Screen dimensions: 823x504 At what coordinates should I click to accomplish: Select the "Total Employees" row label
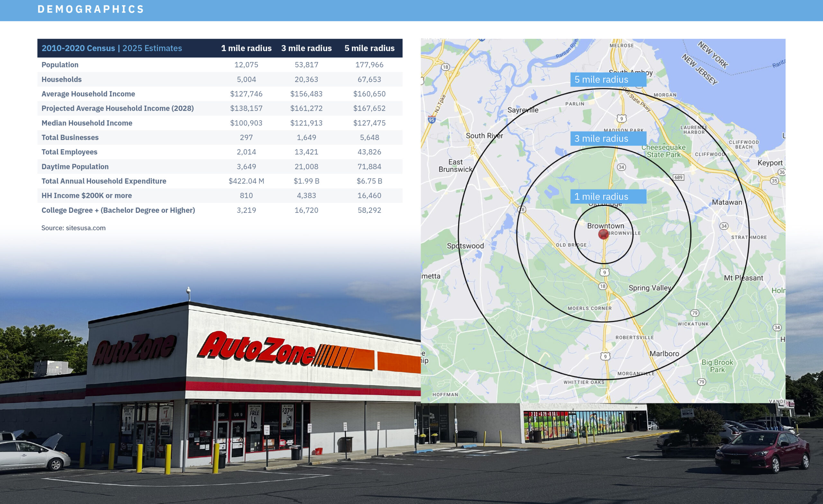pyautogui.click(x=69, y=152)
